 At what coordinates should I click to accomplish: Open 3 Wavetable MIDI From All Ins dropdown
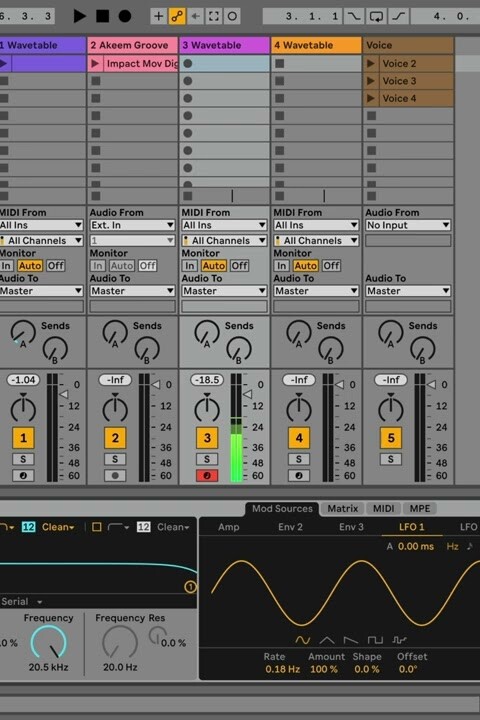pos(224,225)
